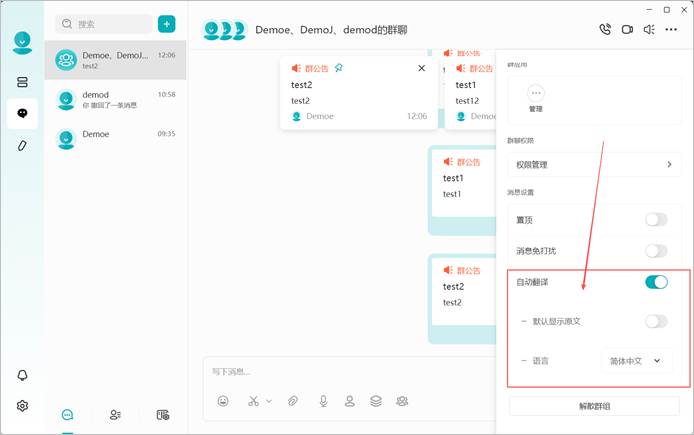Toggle the 默认显示原文 show original text switch
The width and height of the screenshot is (694, 435).
point(656,321)
